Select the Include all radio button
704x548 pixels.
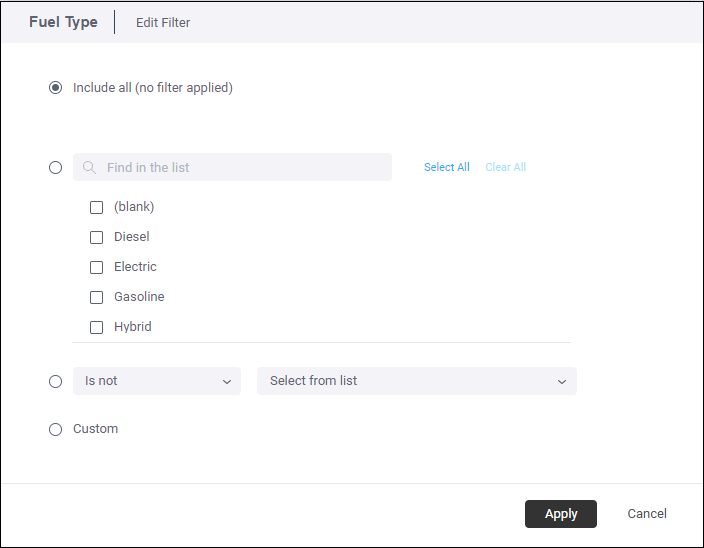55,88
